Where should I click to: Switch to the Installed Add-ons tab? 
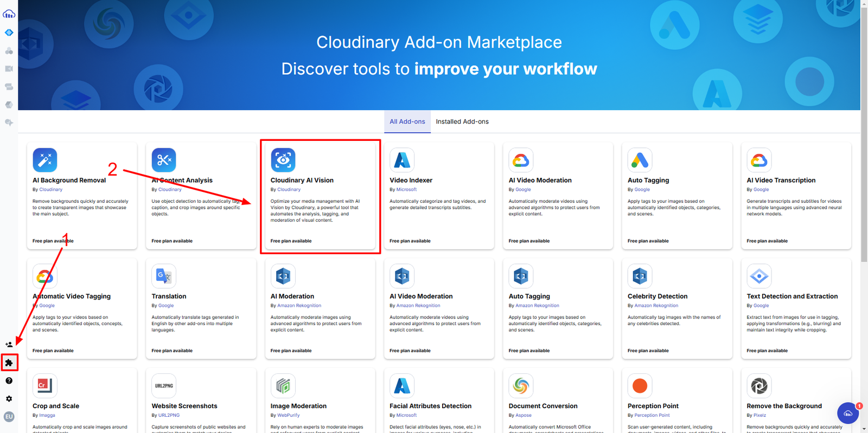[462, 121]
